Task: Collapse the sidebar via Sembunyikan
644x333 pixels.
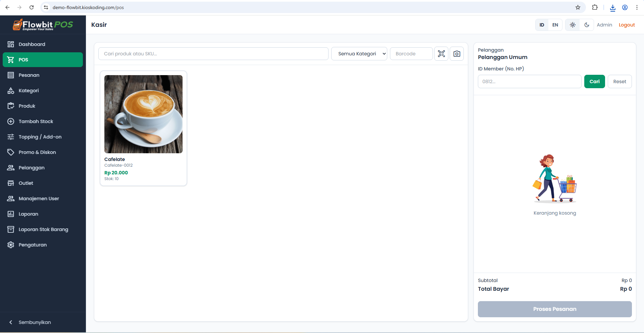Action: click(x=34, y=322)
